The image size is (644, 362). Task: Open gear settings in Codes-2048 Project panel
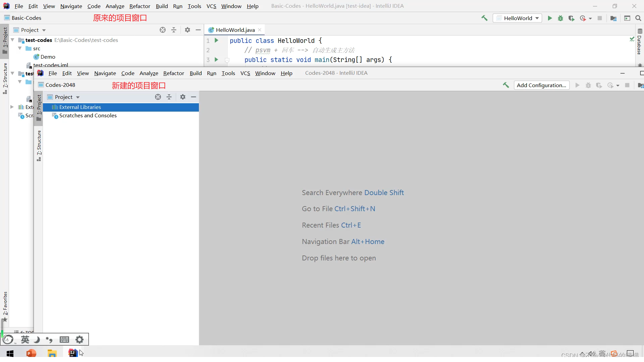click(183, 97)
